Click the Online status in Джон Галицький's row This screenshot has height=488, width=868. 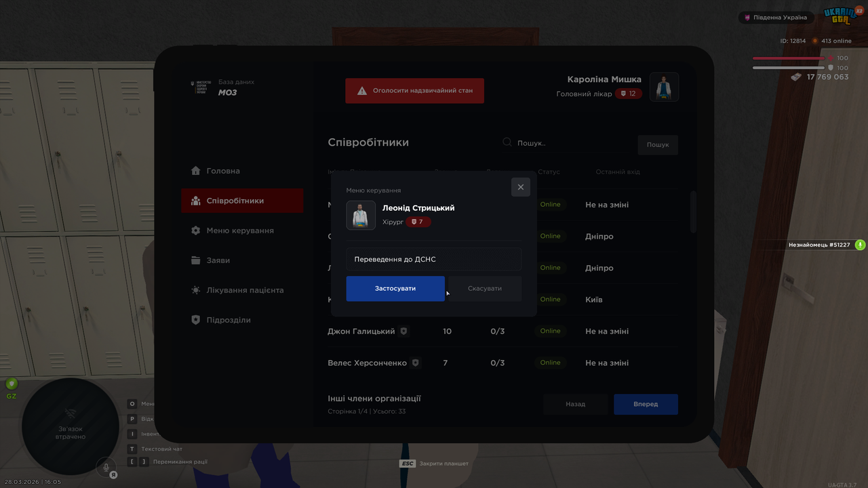coord(551,331)
